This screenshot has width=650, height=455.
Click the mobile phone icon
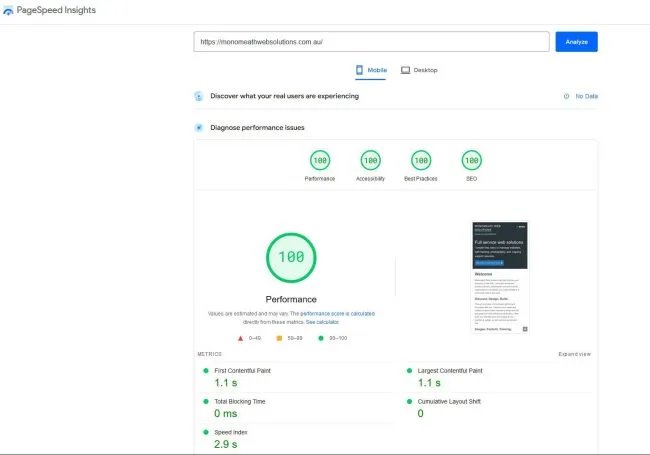coord(359,70)
